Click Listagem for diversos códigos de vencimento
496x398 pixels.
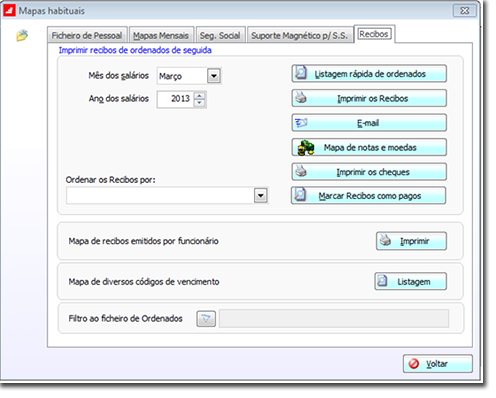click(410, 281)
